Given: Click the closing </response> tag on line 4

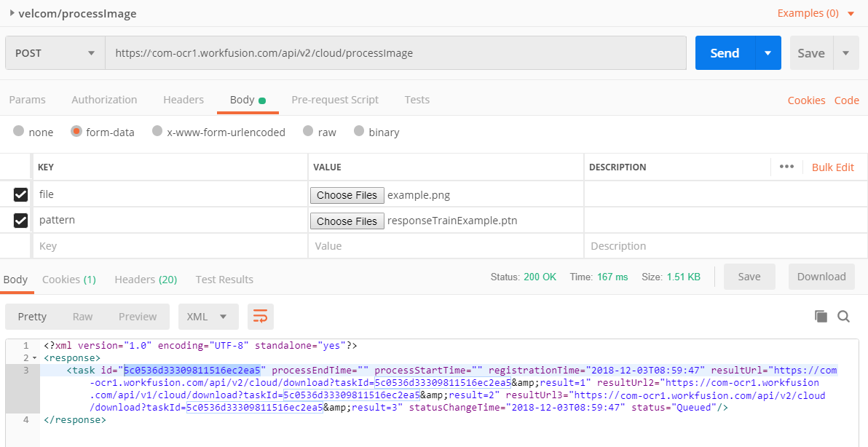Looking at the screenshot, I should pyautogui.click(x=75, y=420).
